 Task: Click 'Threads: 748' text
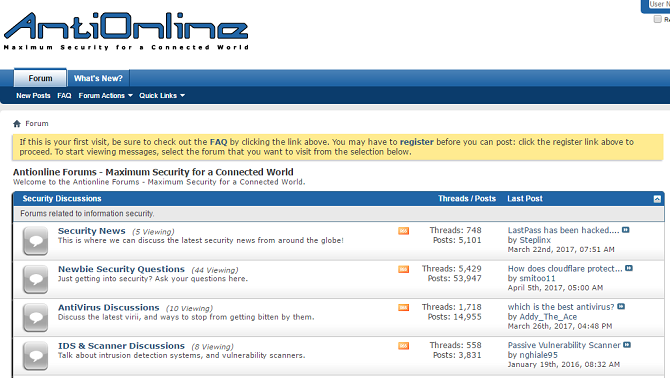pos(455,230)
